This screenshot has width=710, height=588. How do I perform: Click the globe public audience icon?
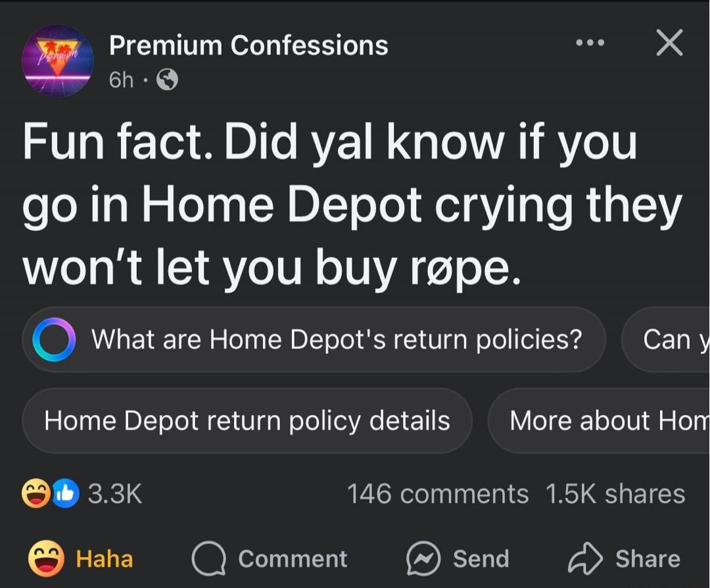(x=167, y=80)
